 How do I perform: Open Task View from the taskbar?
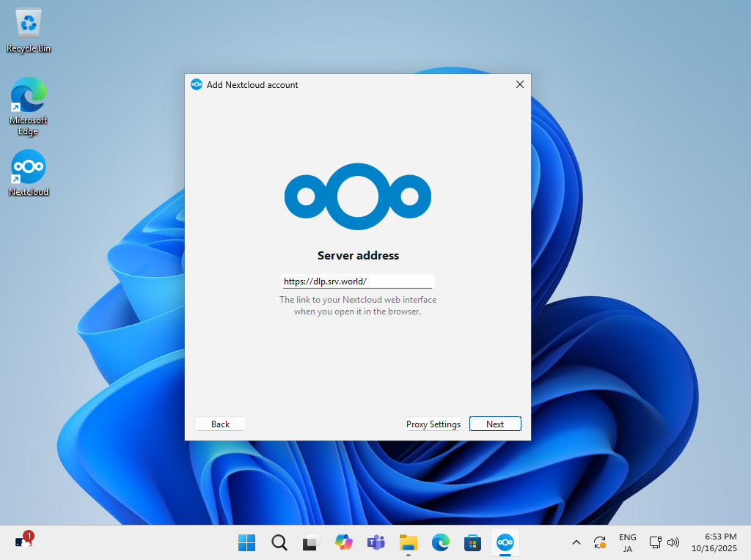[311, 542]
